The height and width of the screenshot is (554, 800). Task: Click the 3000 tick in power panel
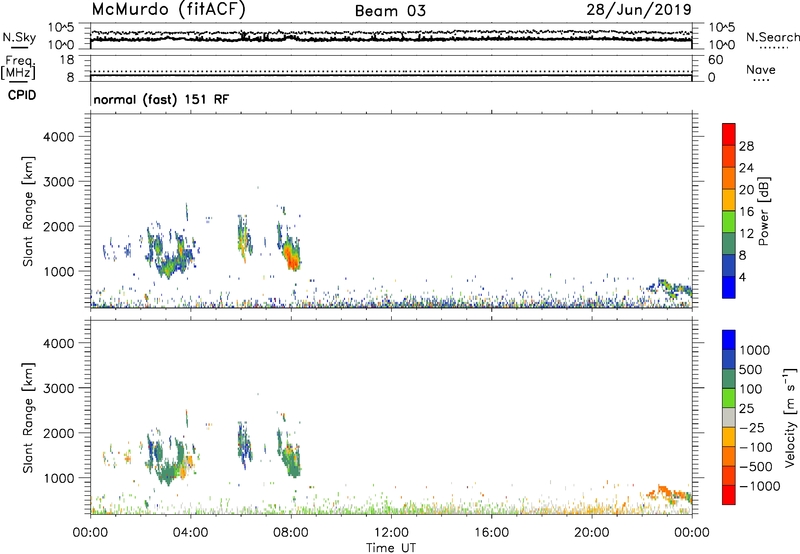pyautogui.click(x=59, y=182)
